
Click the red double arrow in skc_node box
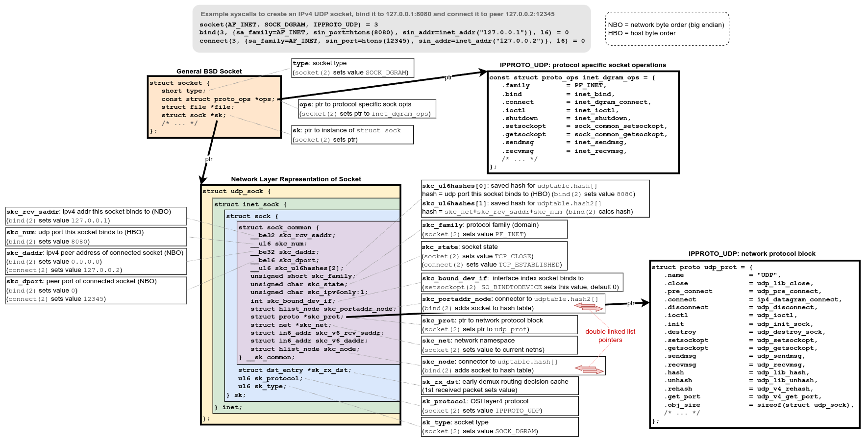(589, 369)
